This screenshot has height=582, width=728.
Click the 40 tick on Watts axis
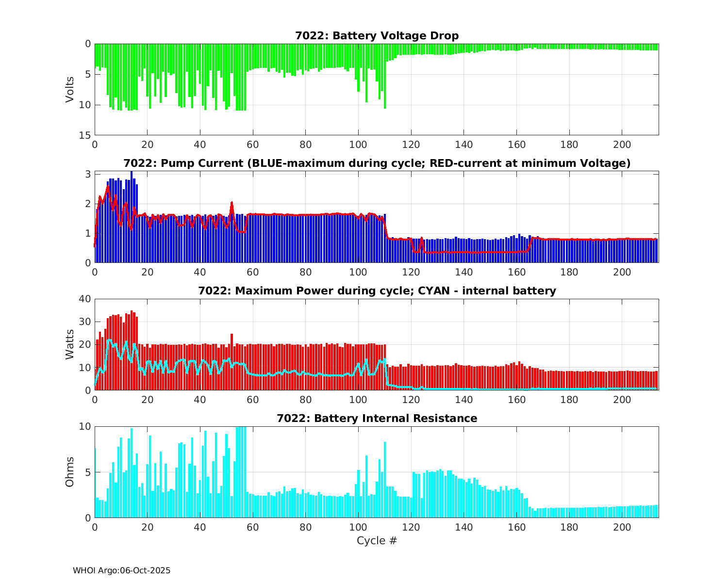click(x=86, y=299)
